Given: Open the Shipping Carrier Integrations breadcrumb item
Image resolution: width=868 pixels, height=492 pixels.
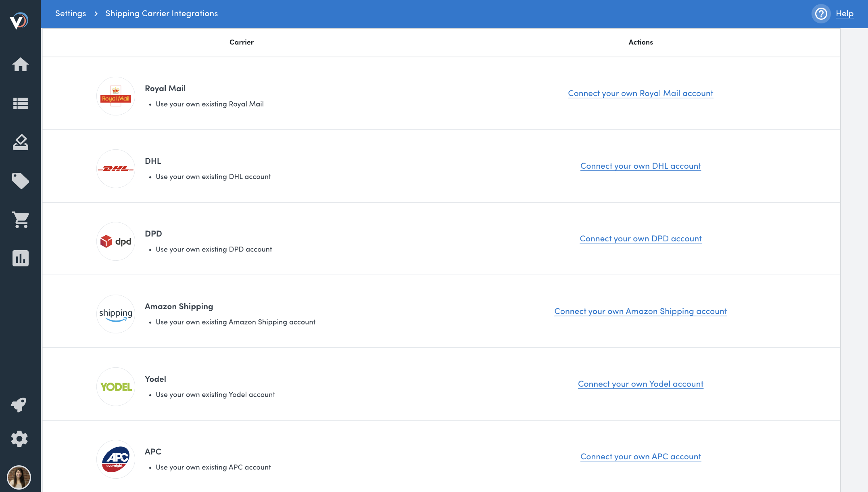Looking at the screenshot, I should (x=161, y=13).
